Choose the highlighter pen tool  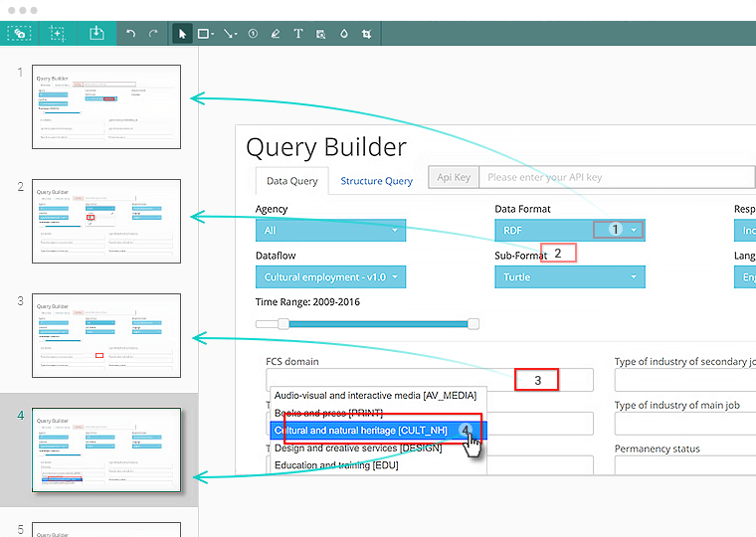(x=275, y=34)
